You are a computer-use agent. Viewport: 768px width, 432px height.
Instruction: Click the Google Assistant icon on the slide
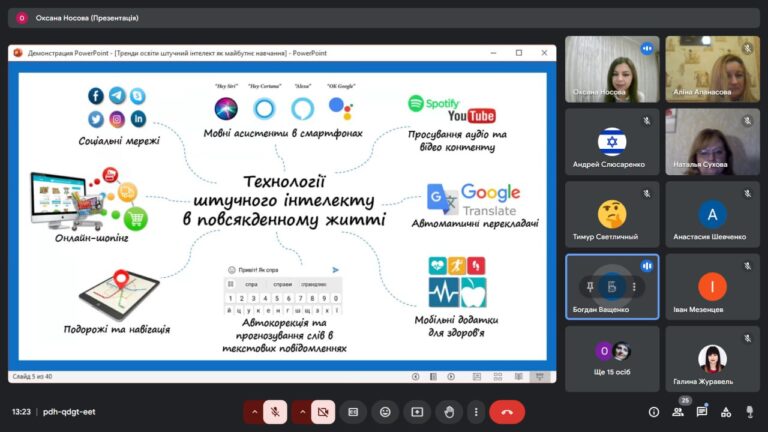pyautogui.click(x=340, y=109)
